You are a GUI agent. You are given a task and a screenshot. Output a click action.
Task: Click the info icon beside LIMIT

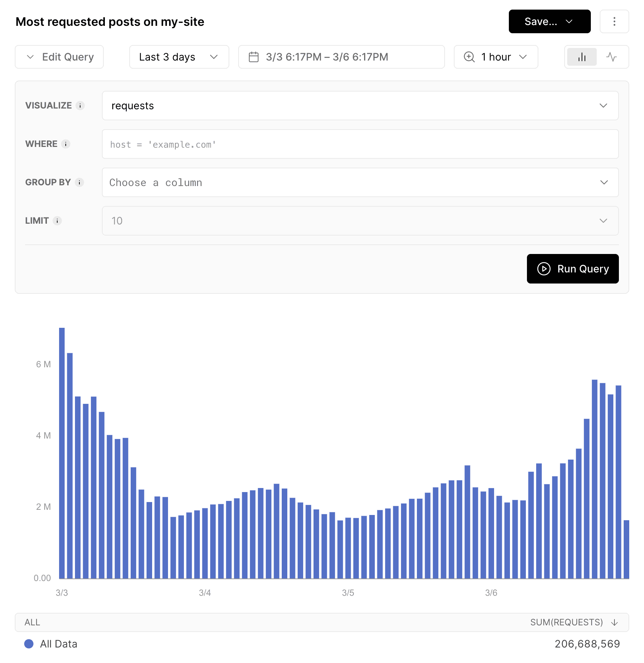coord(57,221)
